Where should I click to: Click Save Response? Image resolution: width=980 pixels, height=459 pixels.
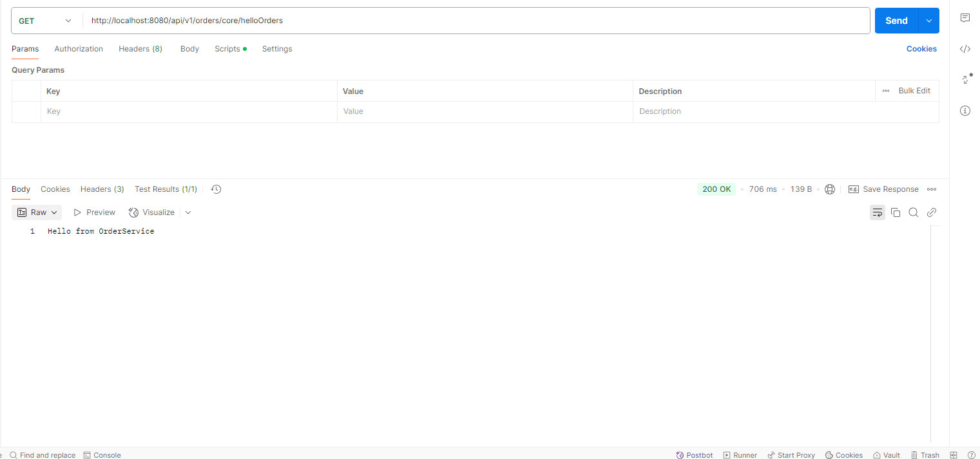pos(883,189)
